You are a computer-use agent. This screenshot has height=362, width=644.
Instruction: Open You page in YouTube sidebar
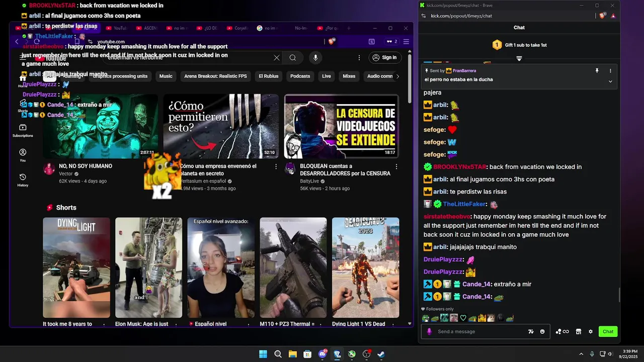pos(23,155)
